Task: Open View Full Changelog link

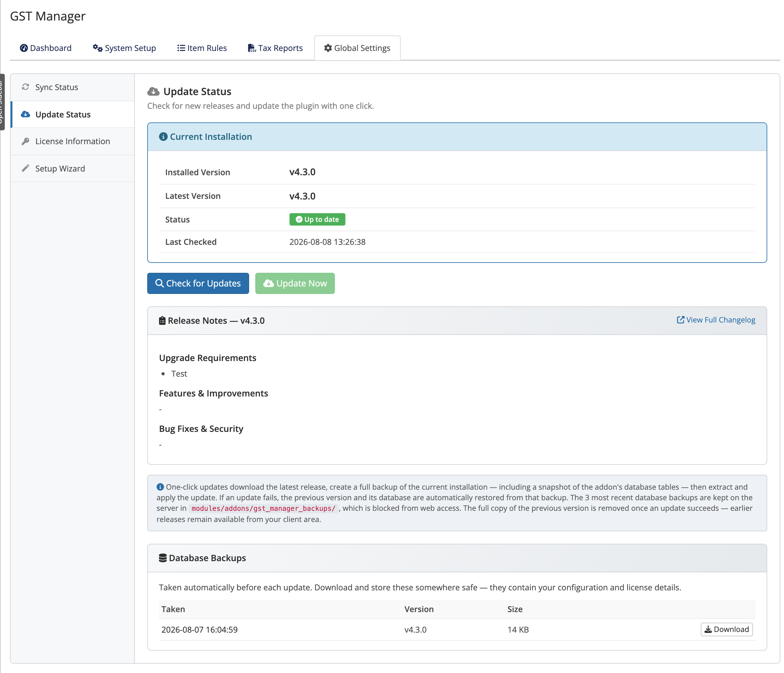Action: pos(716,320)
